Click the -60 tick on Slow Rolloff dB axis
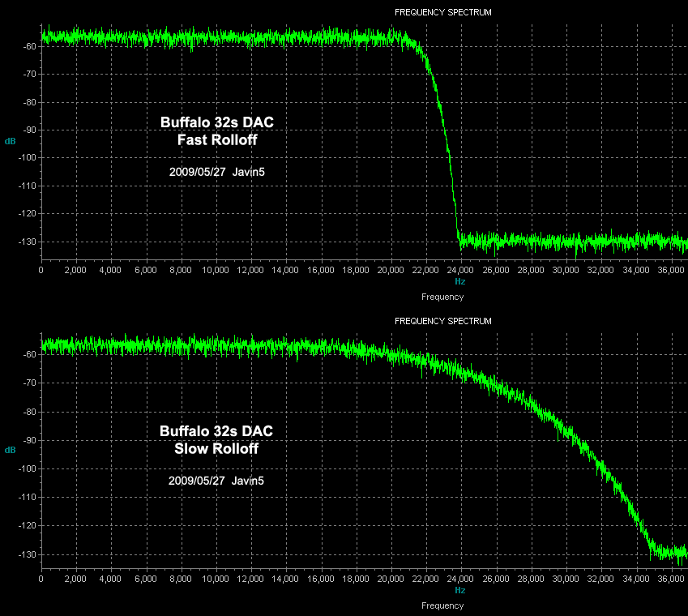 pyautogui.click(x=29, y=354)
